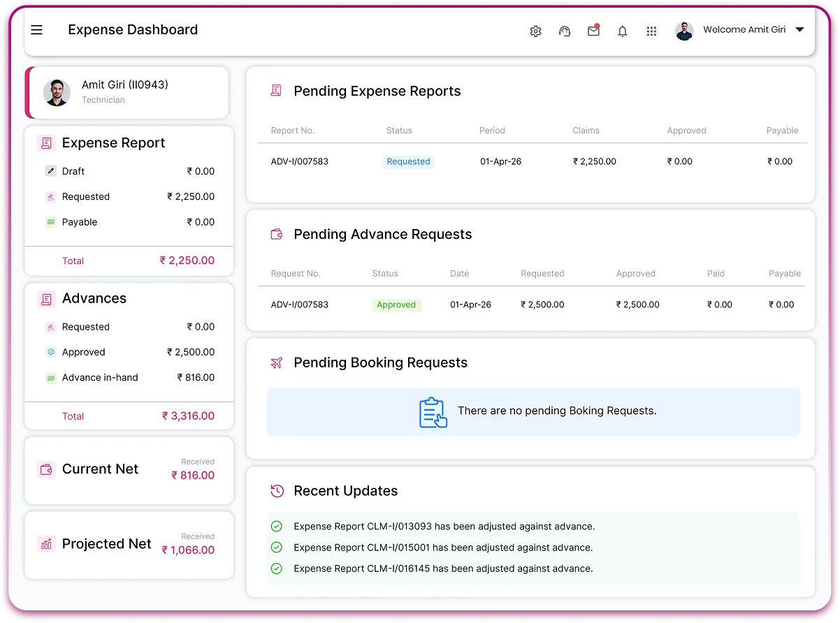Click the Advances card icon
840x623 pixels.
coord(46,299)
